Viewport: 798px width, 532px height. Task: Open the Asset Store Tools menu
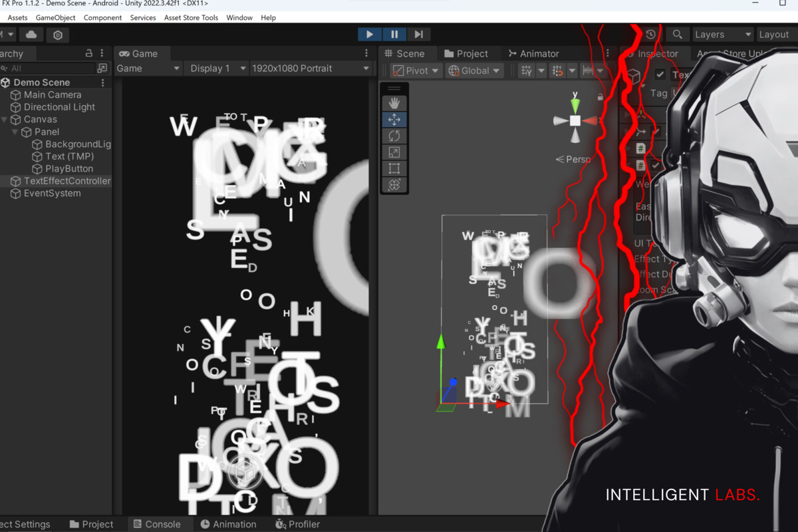[x=191, y=18]
